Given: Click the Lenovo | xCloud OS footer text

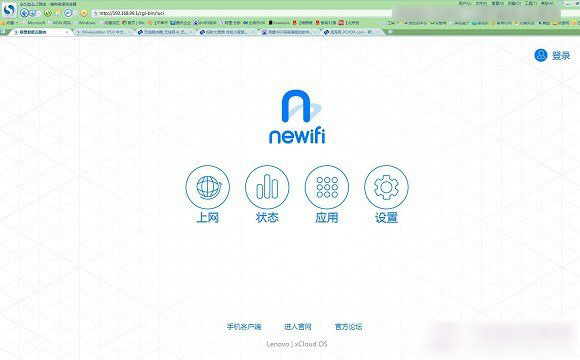Looking at the screenshot, I should [x=297, y=344].
